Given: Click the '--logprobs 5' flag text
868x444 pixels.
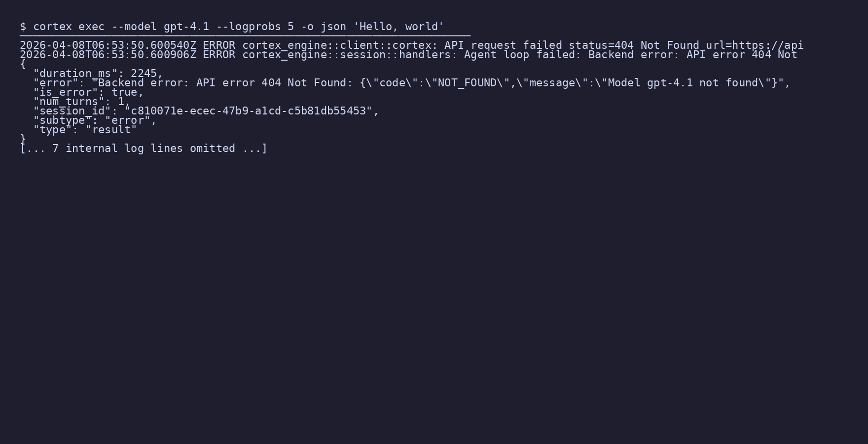Looking at the screenshot, I should (x=255, y=27).
